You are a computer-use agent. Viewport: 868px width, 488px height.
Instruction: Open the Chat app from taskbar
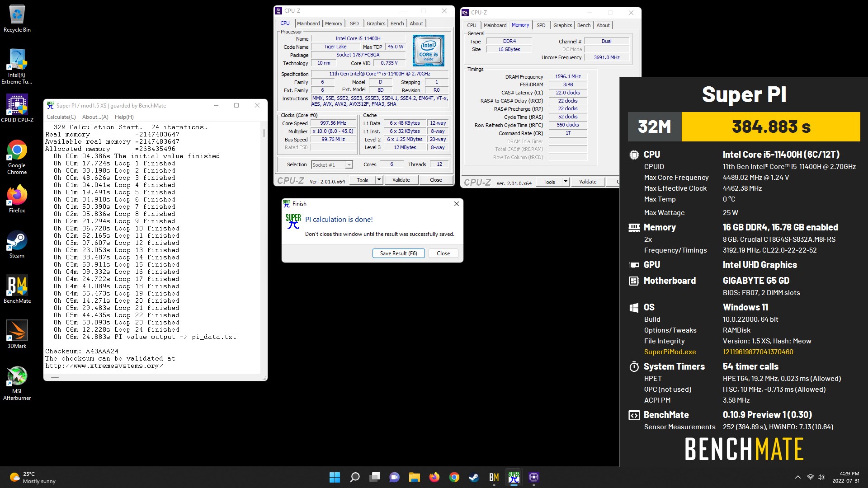tap(395, 477)
